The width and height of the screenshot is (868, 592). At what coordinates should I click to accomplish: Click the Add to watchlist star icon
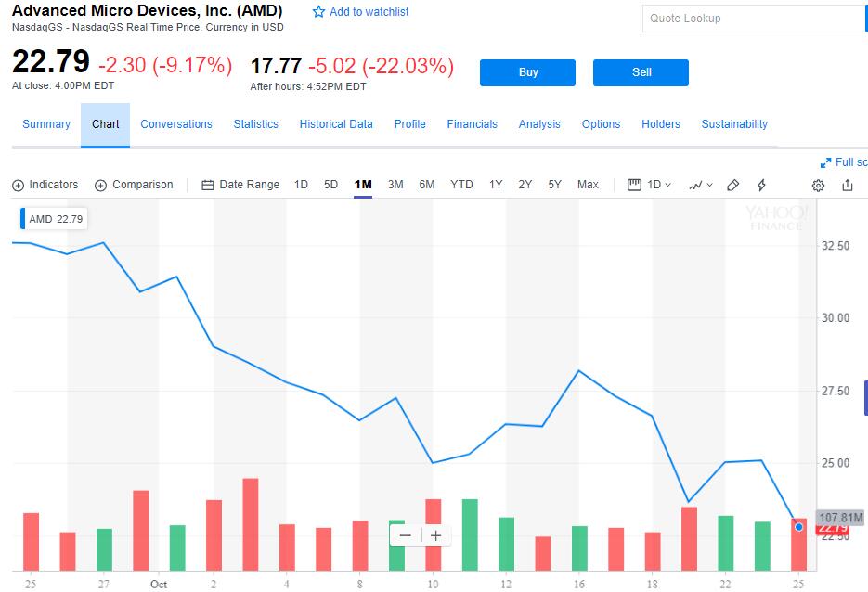pos(319,12)
